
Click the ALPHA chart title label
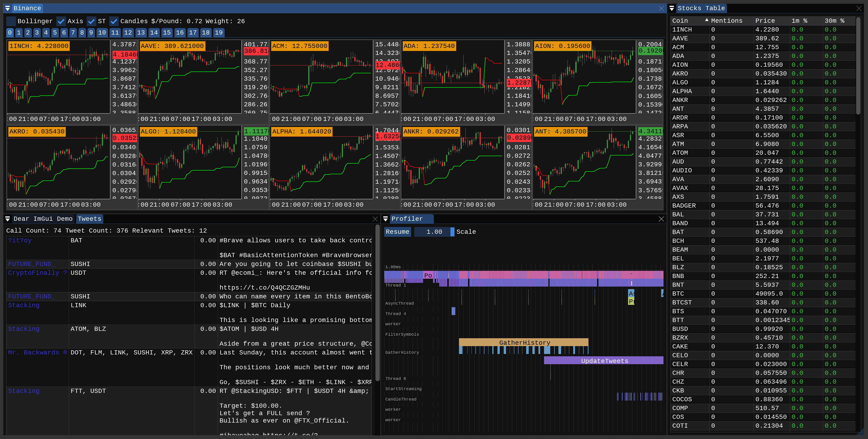[x=302, y=132]
